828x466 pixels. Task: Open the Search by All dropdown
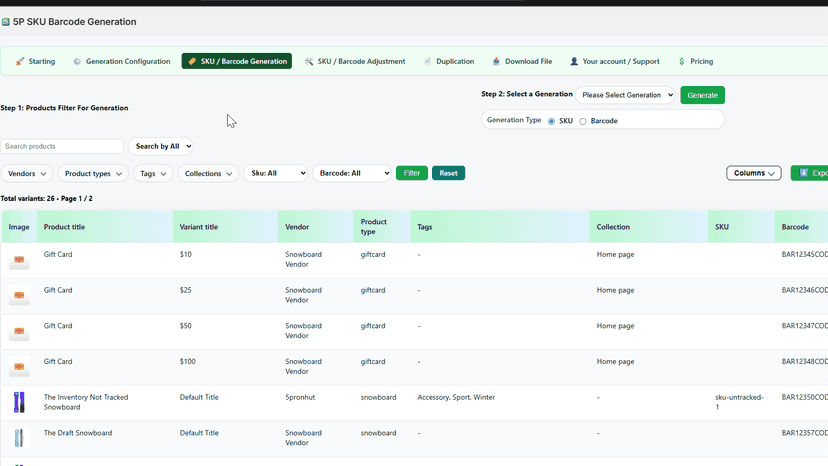(x=161, y=146)
